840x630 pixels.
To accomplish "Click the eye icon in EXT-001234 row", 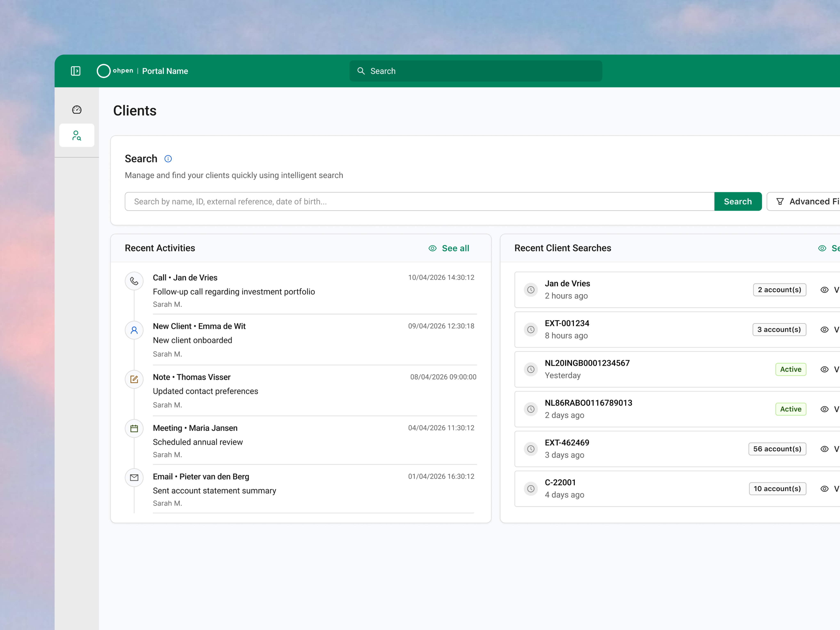I will click(x=824, y=330).
